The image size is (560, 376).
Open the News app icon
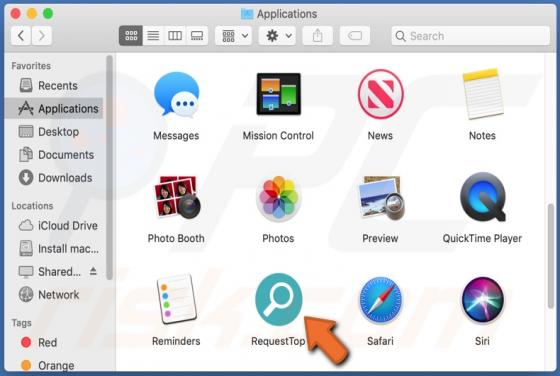pos(380,94)
